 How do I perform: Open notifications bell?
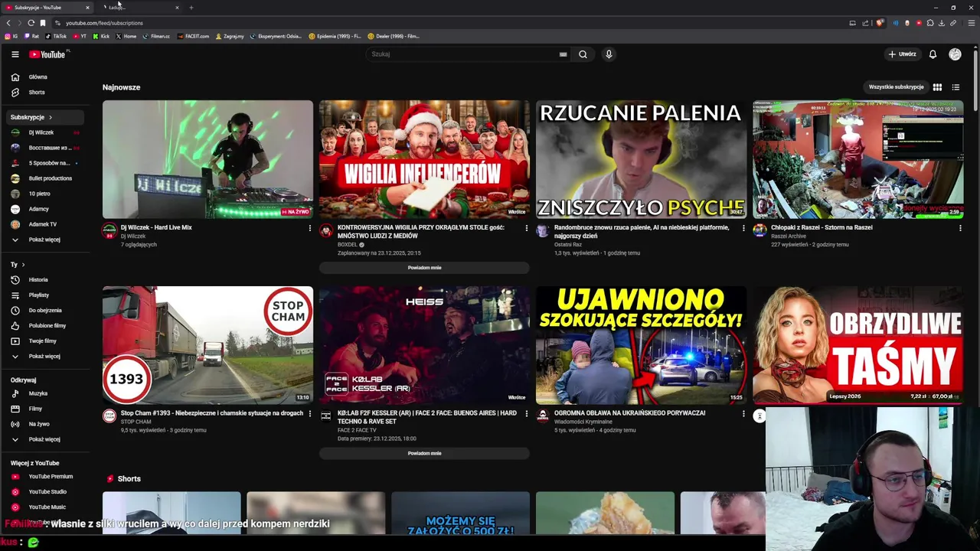(933, 54)
